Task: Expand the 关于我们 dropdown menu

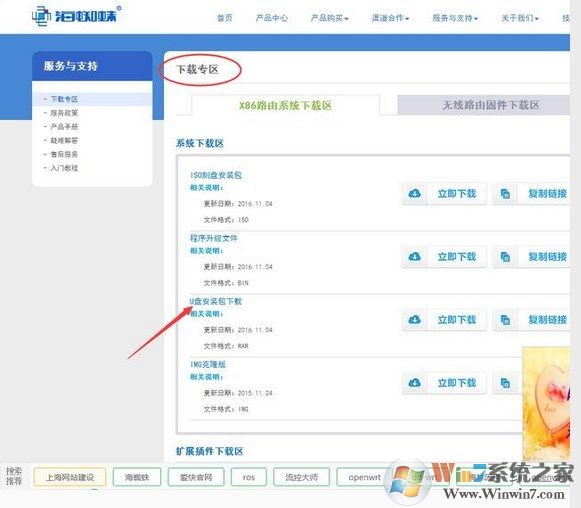Action: pos(520,18)
